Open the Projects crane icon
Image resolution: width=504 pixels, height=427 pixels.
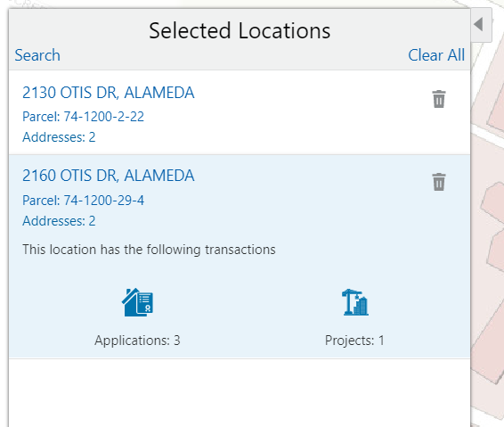click(355, 302)
